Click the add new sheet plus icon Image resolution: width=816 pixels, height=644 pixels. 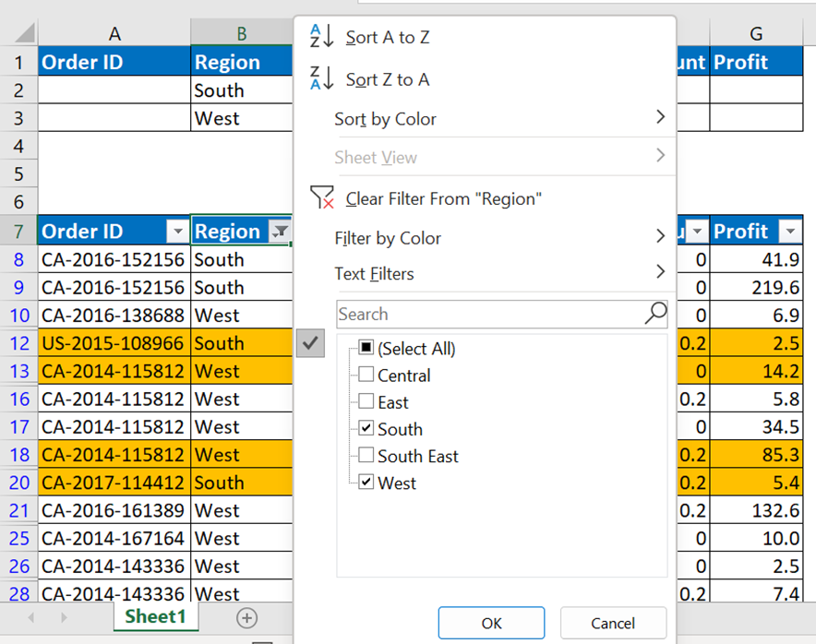(x=246, y=617)
